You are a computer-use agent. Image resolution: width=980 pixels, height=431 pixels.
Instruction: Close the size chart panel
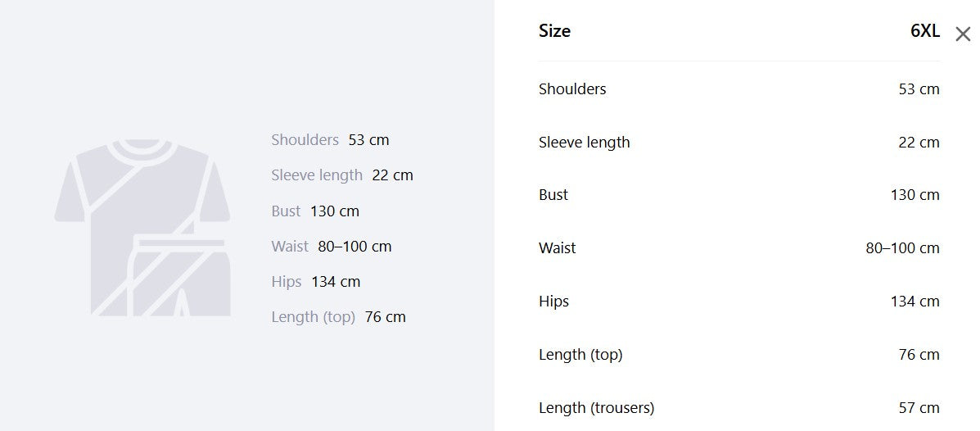963,34
